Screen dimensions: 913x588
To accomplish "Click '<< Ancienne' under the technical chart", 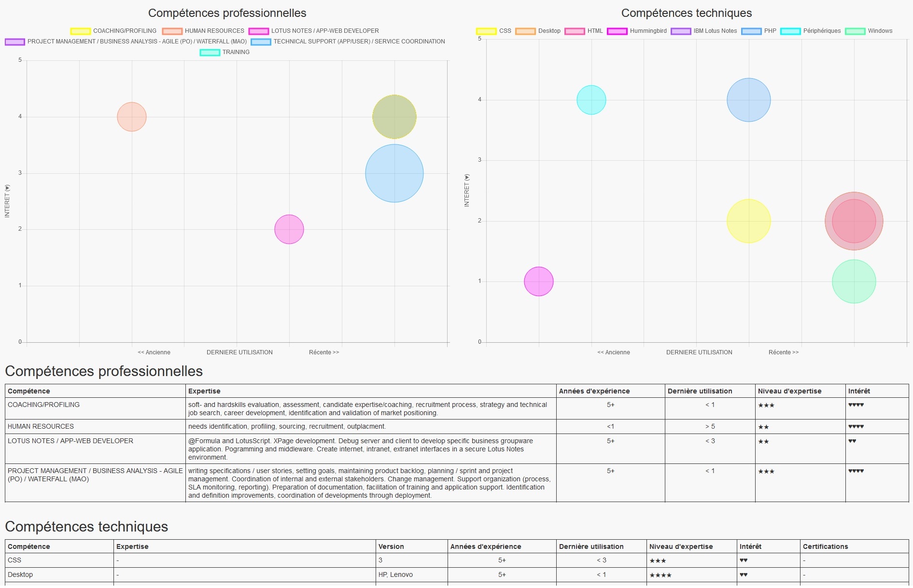I will (614, 352).
